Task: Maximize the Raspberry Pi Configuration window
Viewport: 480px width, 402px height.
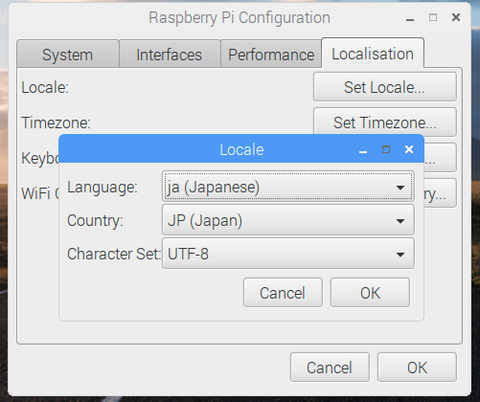Action: [x=433, y=17]
